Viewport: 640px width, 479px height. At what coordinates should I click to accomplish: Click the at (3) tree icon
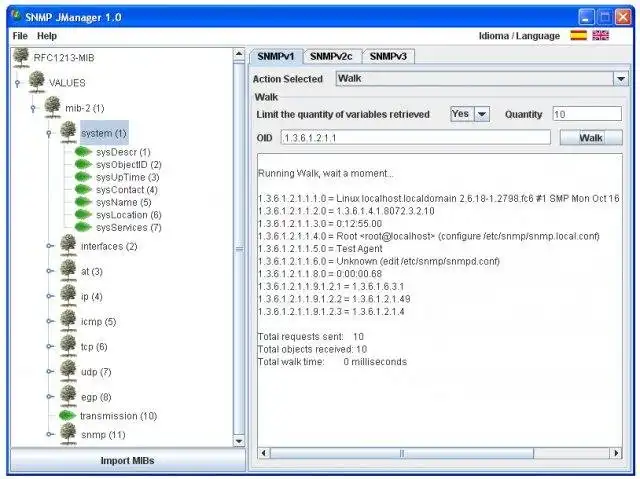(68, 271)
